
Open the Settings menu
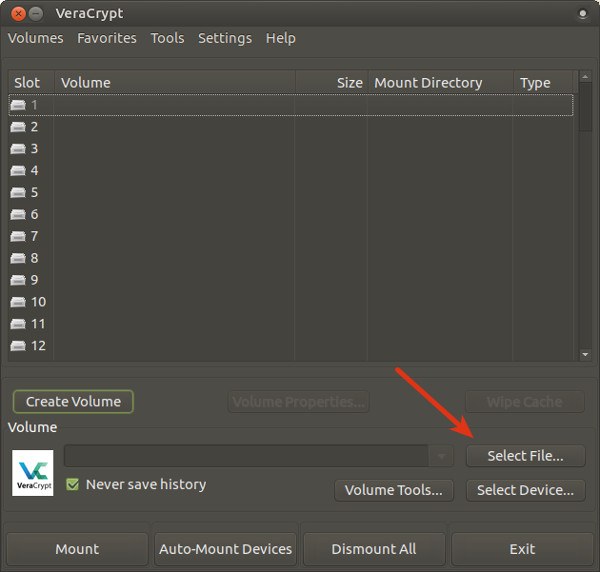[225, 38]
